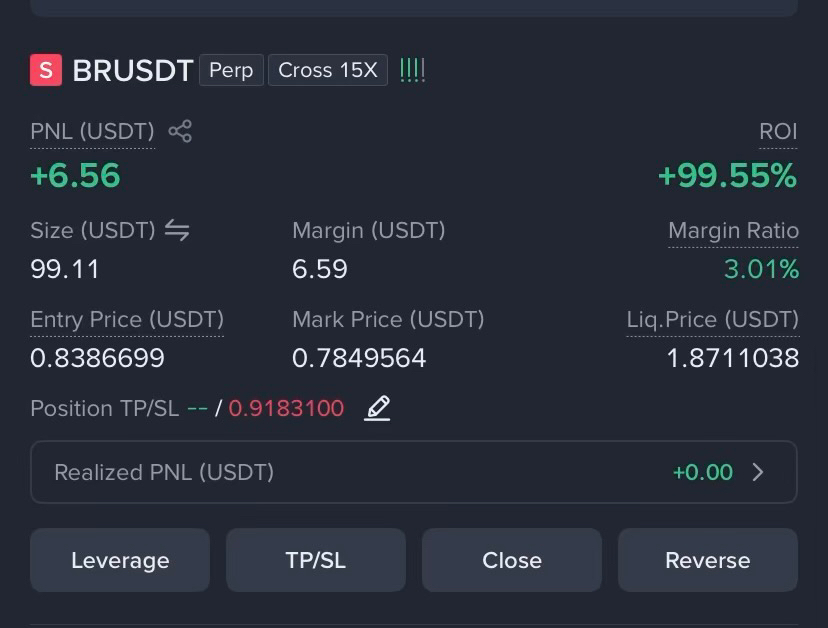Click the Perp contract tag
Image resolution: width=828 pixels, height=628 pixels.
click(231, 70)
